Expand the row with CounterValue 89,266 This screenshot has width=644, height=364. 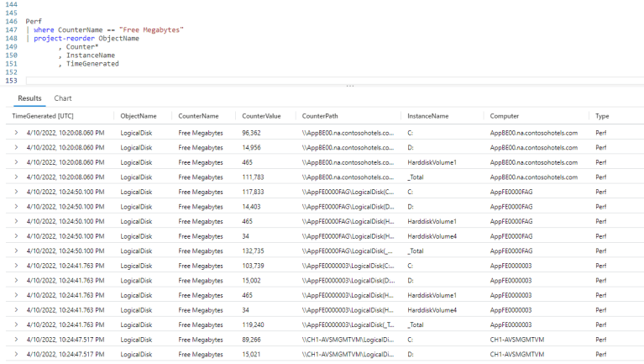click(x=16, y=340)
